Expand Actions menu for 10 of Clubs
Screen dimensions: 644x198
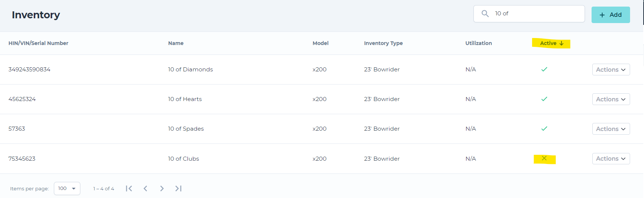click(611, 158)
